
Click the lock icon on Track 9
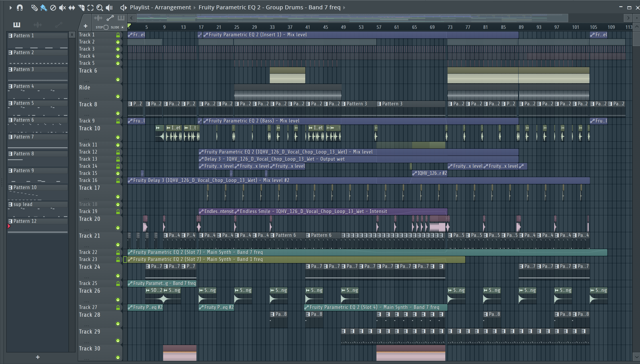[118, 121]
